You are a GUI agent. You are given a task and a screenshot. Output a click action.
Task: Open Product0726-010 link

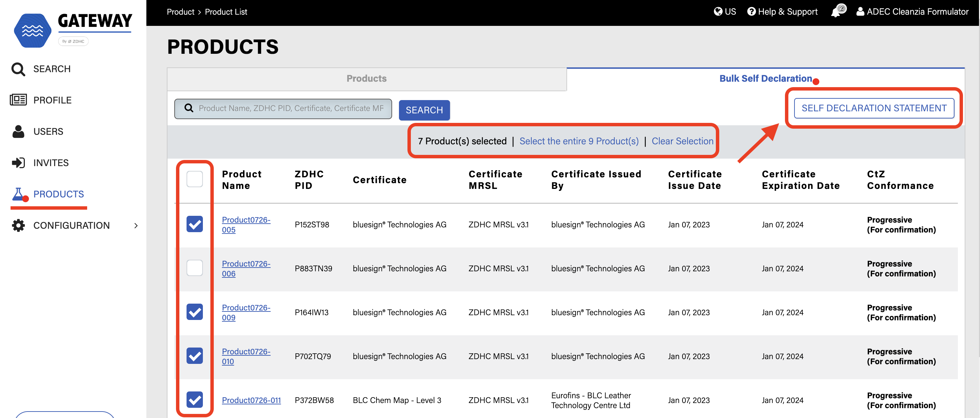[246, 356]
